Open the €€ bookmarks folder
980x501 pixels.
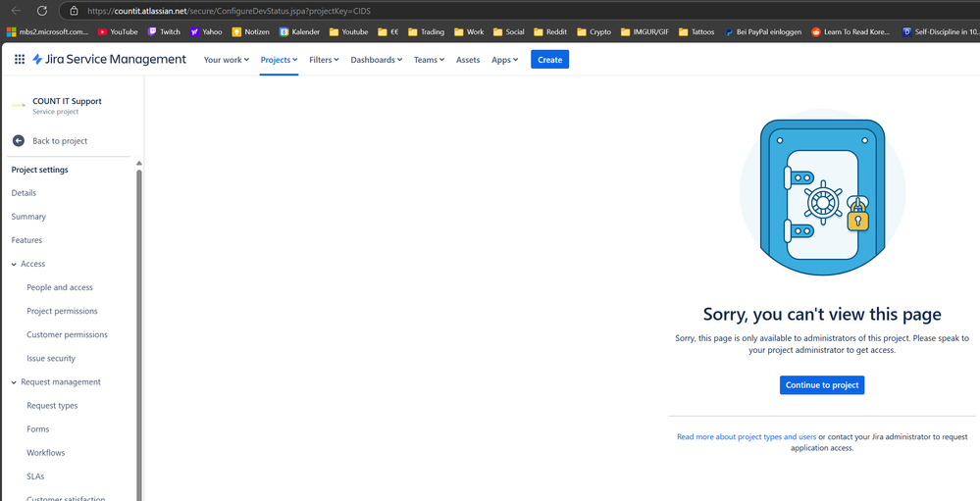click(x=388, y=31)
